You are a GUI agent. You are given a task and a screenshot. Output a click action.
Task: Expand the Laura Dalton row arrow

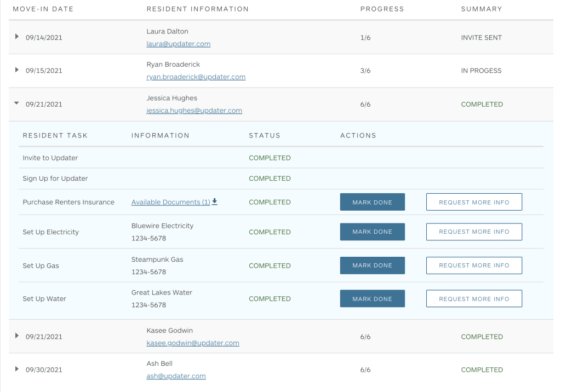click(16, 37)
